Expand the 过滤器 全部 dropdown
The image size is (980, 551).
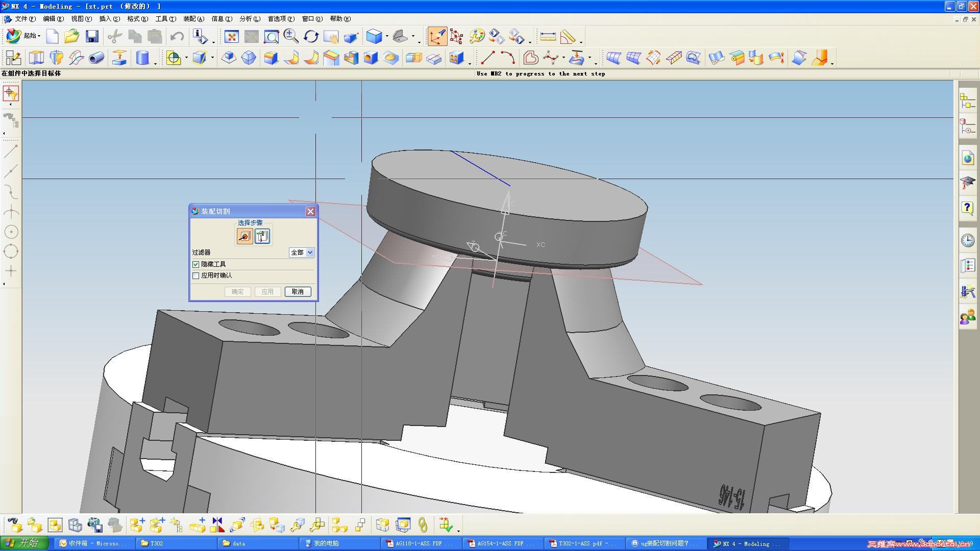click(310, 253)
